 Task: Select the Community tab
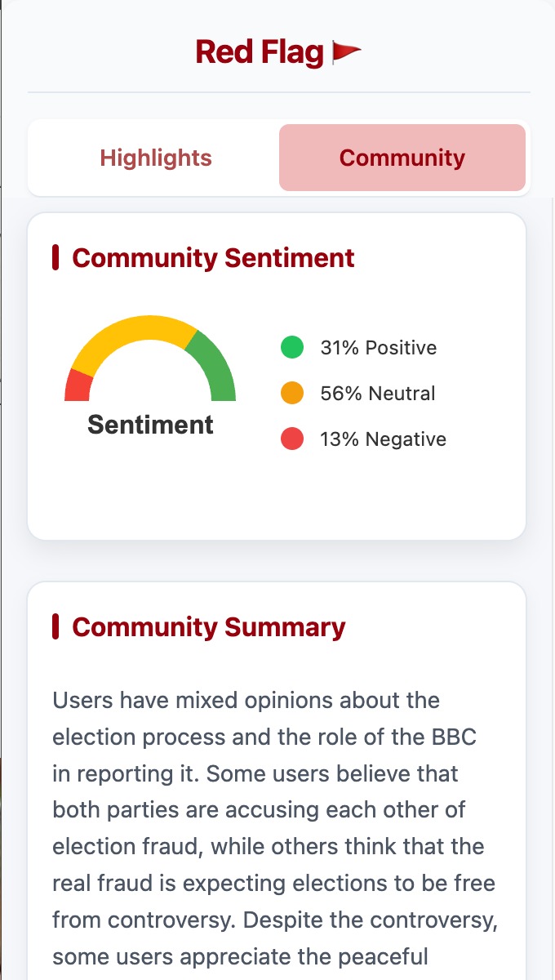(402, 158)
